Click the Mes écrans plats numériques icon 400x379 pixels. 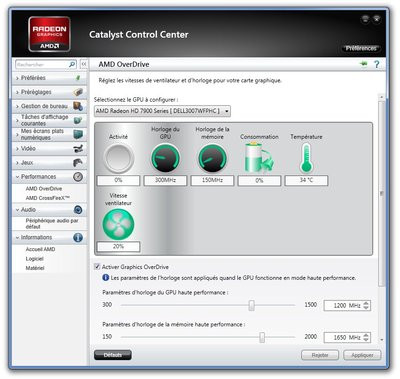78,134
